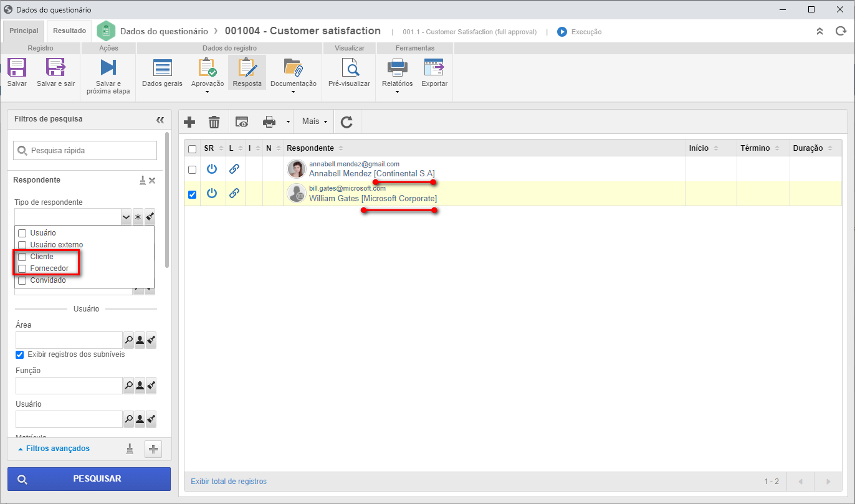Sort by SR column header

tap(209, 148)
